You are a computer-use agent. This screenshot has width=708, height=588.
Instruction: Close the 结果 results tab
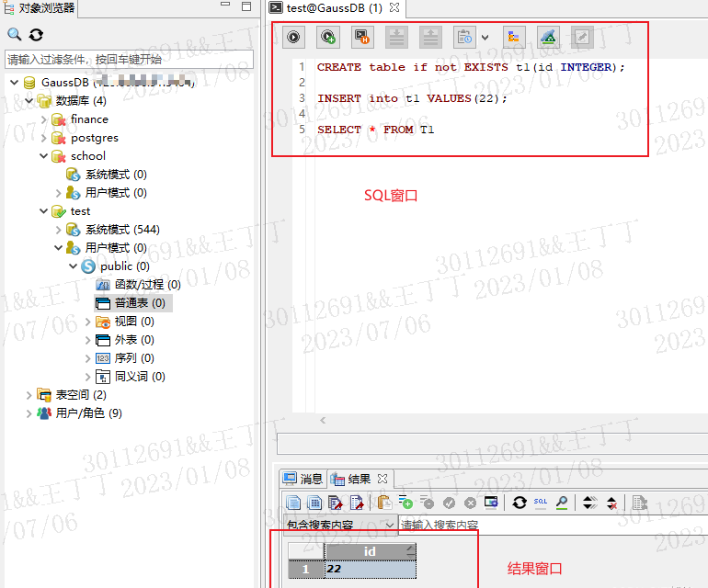click(383, 479)
